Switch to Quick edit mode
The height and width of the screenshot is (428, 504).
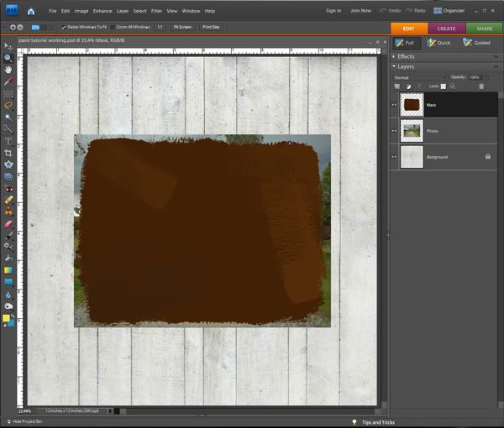point(438,43)
